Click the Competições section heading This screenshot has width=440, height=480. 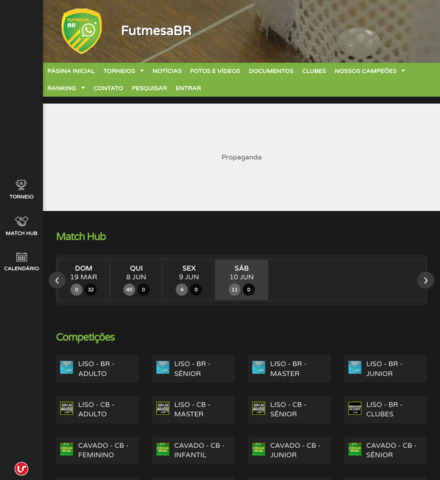(x=85, y=337)
